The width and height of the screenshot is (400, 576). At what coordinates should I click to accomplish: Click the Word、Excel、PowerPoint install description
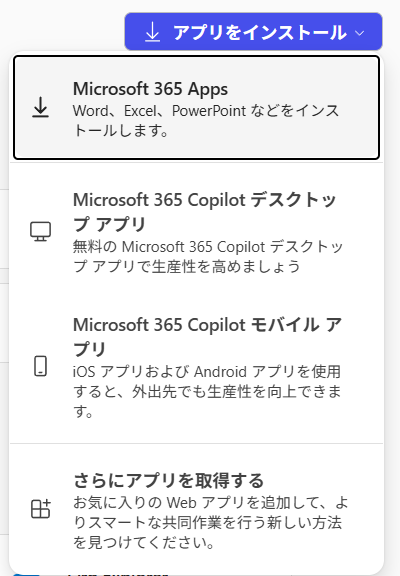(x=206, y=120)
